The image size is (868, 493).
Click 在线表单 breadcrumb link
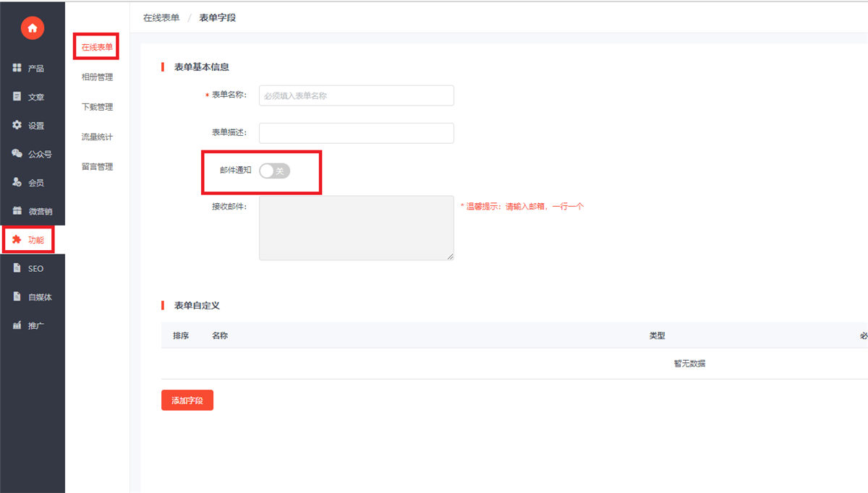coord(161,18)
